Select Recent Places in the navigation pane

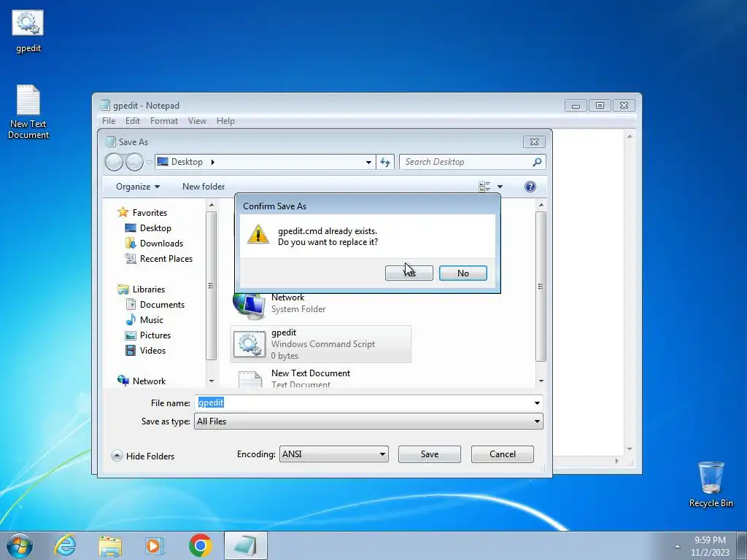click(x=166, y=259)
